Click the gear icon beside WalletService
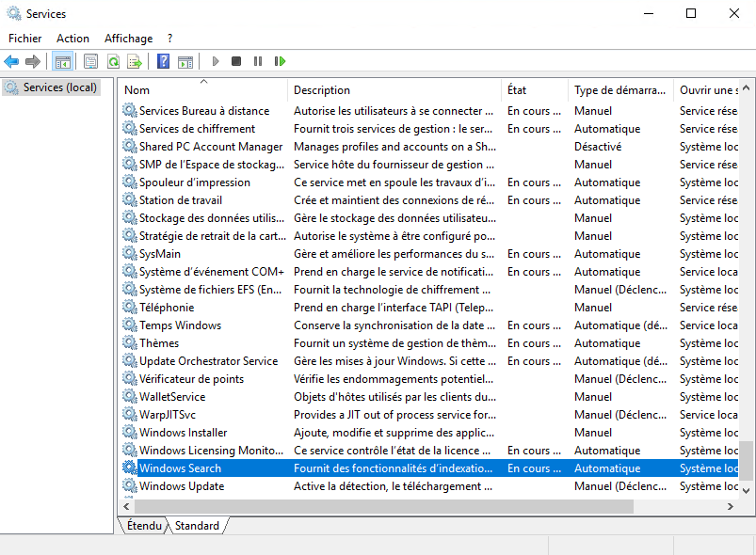The image size is (756, 555). click(129, 397)
